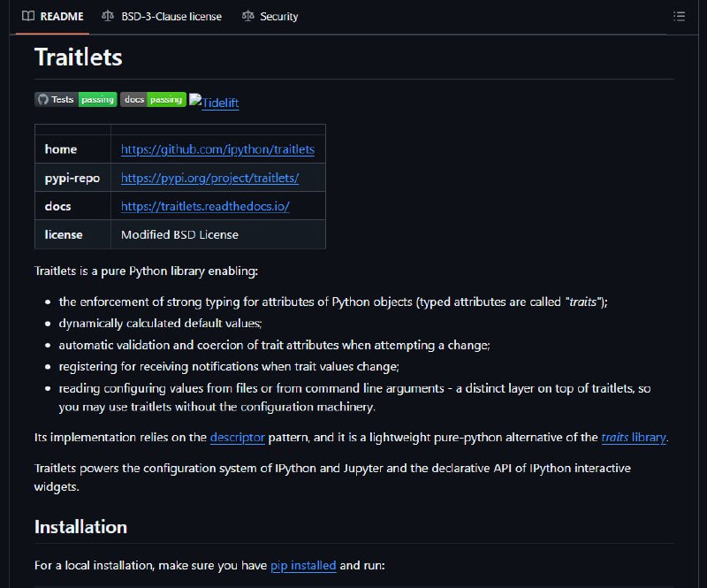Click the docs passing badge

[x=153, y=99]
